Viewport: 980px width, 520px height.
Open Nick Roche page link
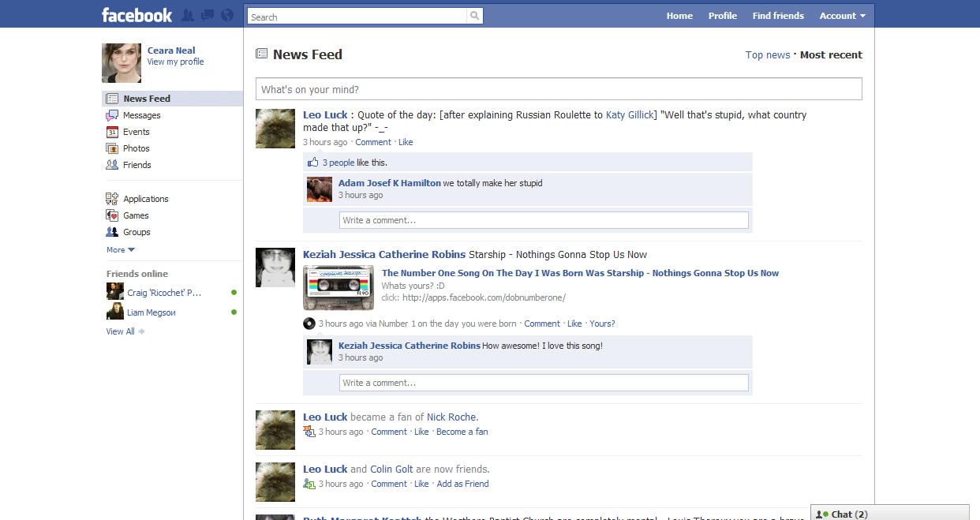tap(451, 417)
